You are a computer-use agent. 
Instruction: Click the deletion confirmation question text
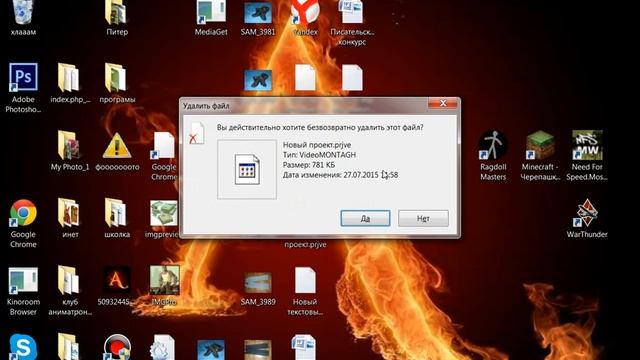[x=320, y=127]
